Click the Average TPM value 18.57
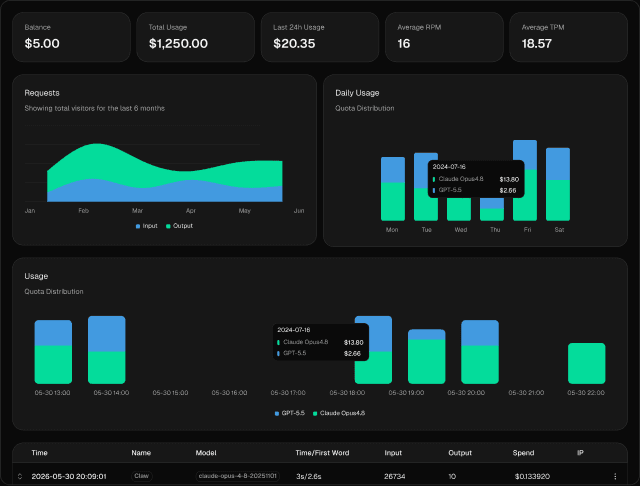Image resolution: width=640 pixels, height=486 pixels. [x=537, y=44]
